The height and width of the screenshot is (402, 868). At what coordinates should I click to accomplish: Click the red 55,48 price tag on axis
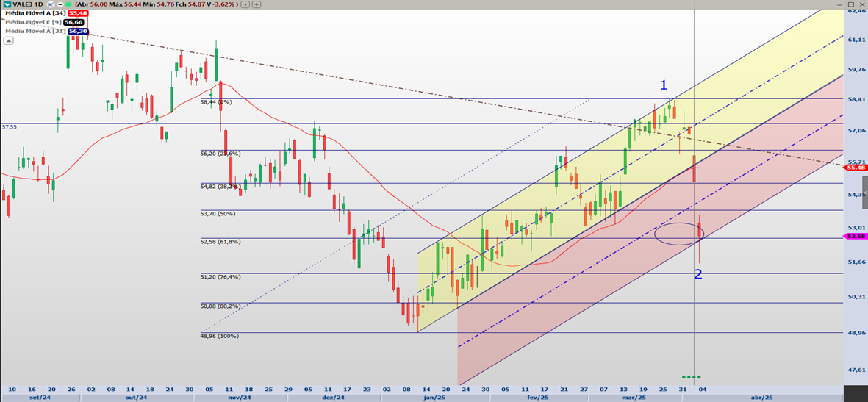point(856,168)
